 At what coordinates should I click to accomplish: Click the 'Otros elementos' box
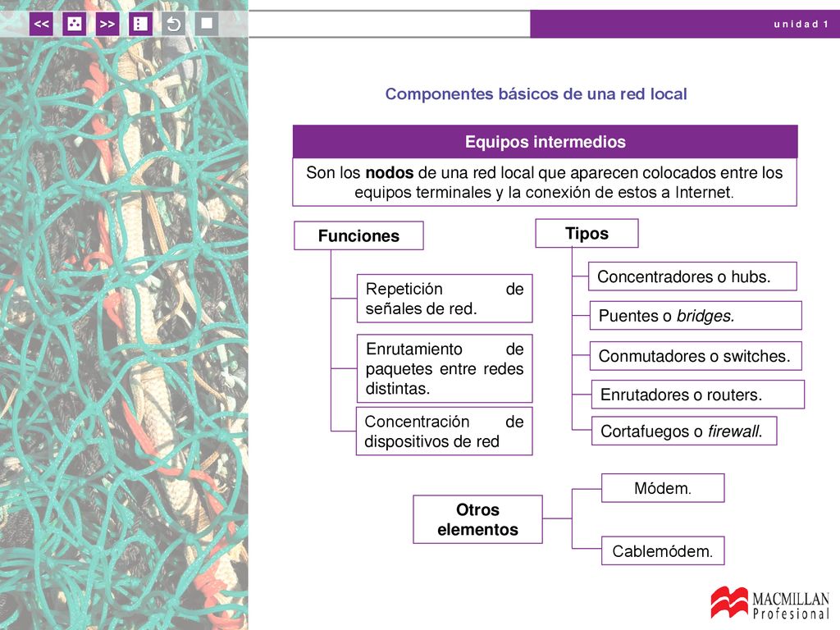(477, 519)
